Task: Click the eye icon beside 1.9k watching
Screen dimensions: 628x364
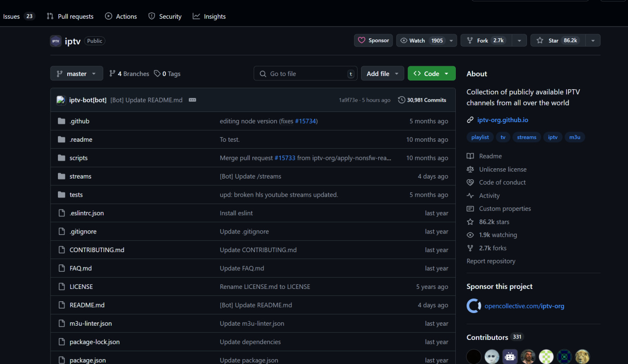Action: point(470,235)
